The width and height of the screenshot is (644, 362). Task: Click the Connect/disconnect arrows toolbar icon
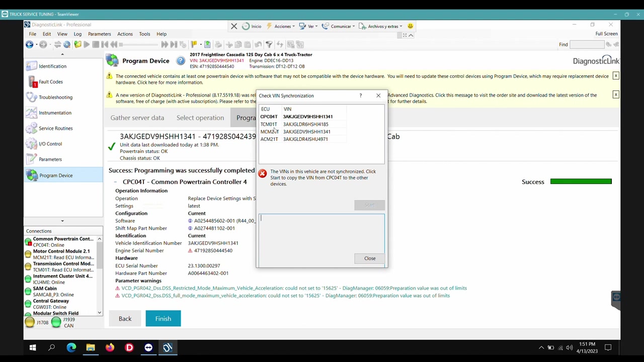(57, 45)
